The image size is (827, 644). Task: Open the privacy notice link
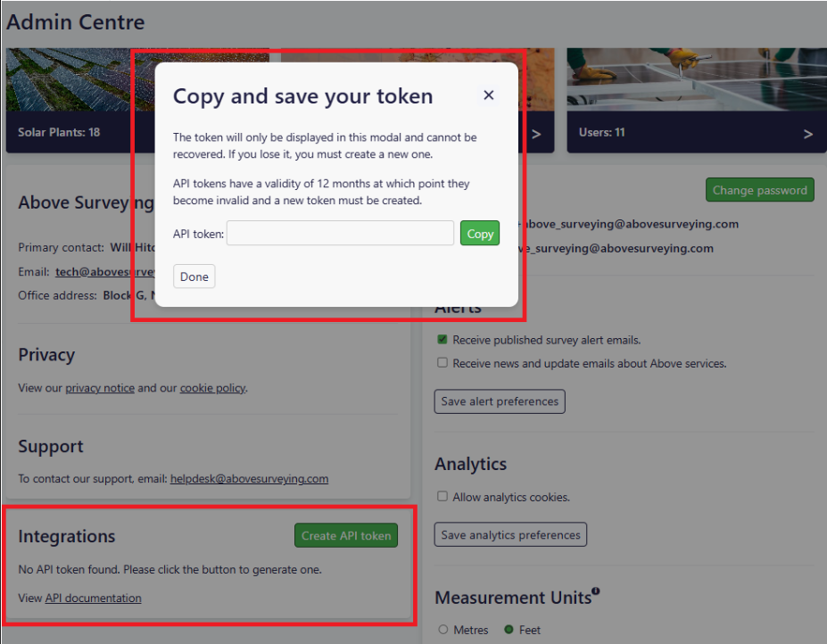100,388
